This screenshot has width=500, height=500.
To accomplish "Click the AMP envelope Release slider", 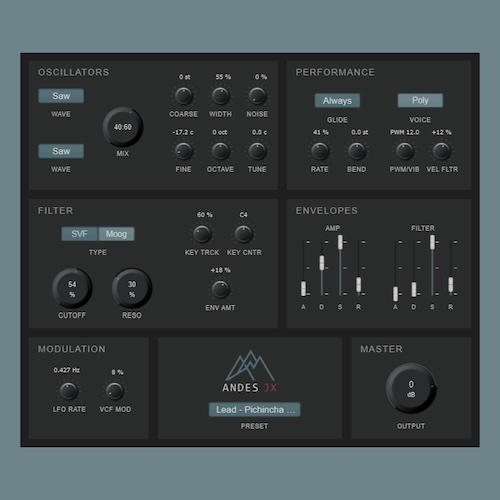I will (358, 284).
